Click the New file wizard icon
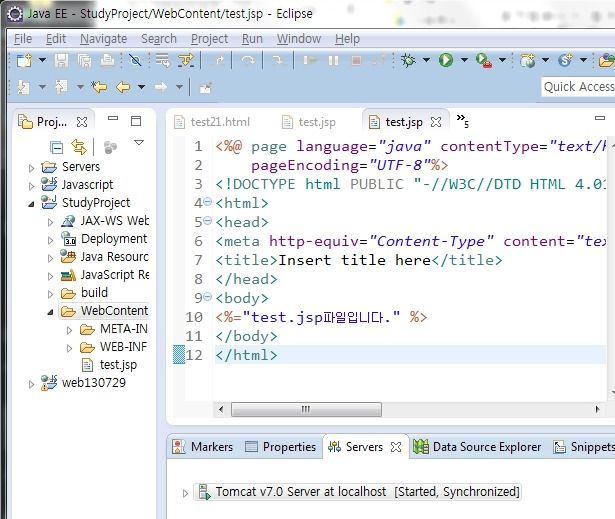Image resolution: width=615 pixels, height=519 pixels. click(24, 60)
